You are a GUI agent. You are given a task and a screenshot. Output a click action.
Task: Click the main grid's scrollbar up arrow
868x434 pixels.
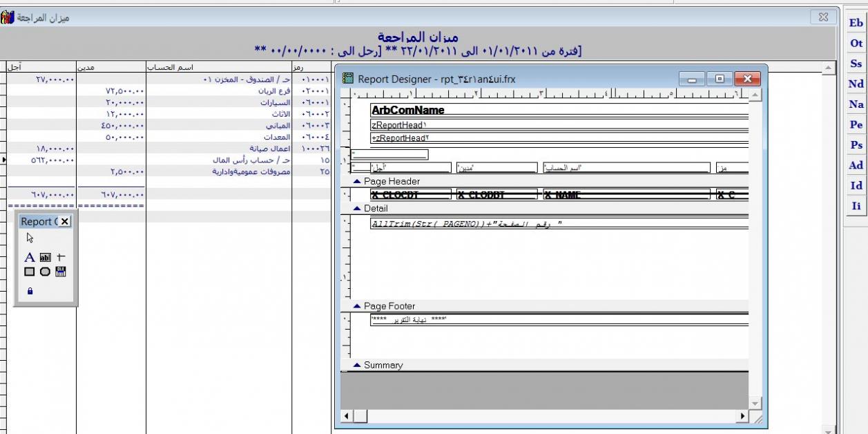[829, 67]
